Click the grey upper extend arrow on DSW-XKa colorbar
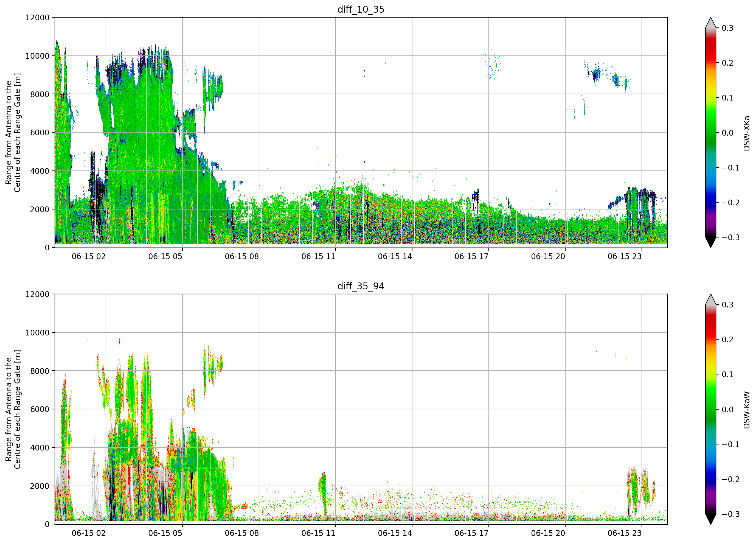This screenshot has width=756, height=543. 711,23
